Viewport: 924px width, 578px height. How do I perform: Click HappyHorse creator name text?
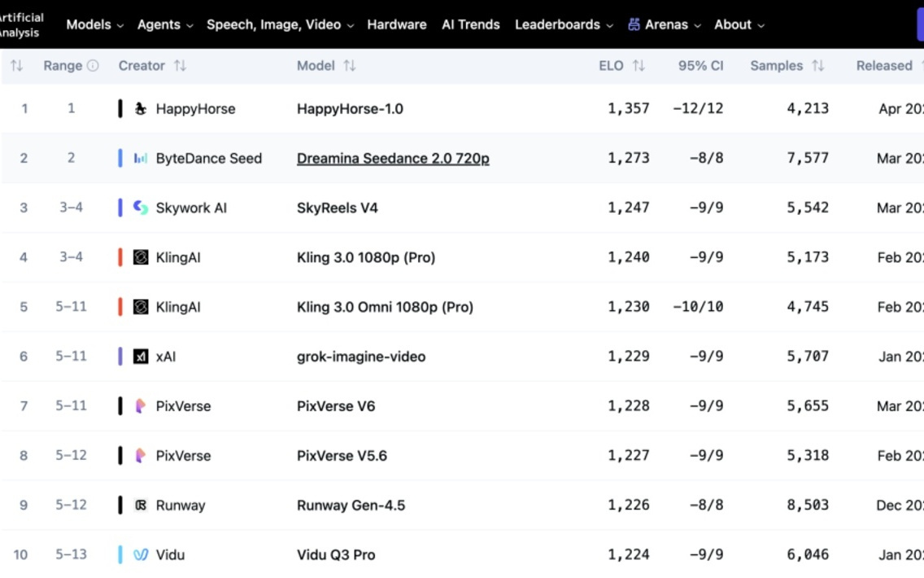tap(196, 108)
